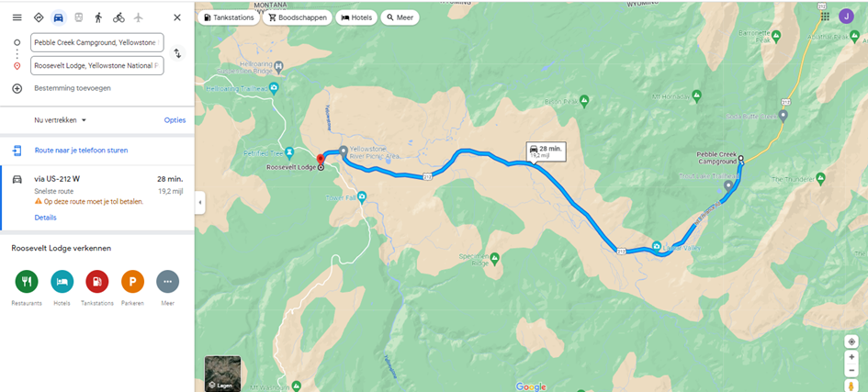Send route via Route naar je telefoon sturen
This screenshot has width=868, height=392.
(x=81, y=150)
